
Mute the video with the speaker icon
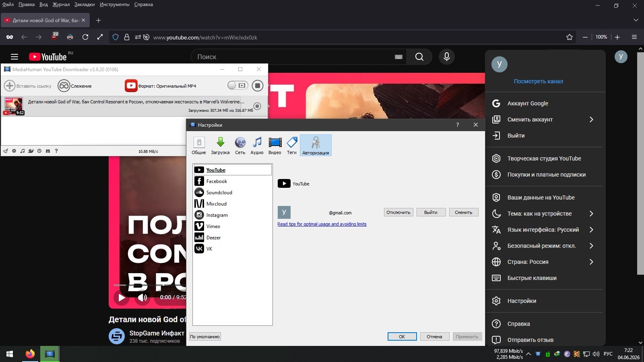pos(142,298)
